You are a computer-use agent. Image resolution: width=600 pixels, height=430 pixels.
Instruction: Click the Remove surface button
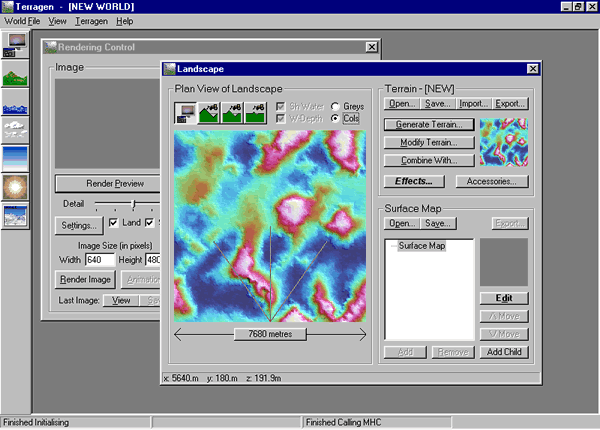click(453, 352)
